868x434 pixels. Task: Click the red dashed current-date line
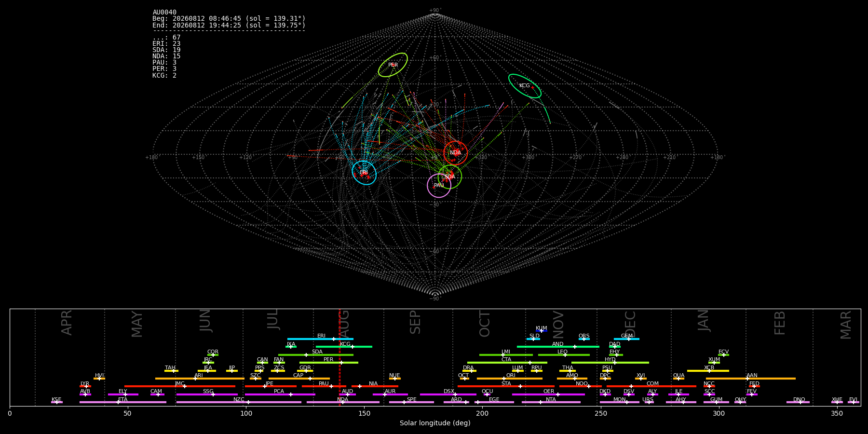click(x=339, y=357)
